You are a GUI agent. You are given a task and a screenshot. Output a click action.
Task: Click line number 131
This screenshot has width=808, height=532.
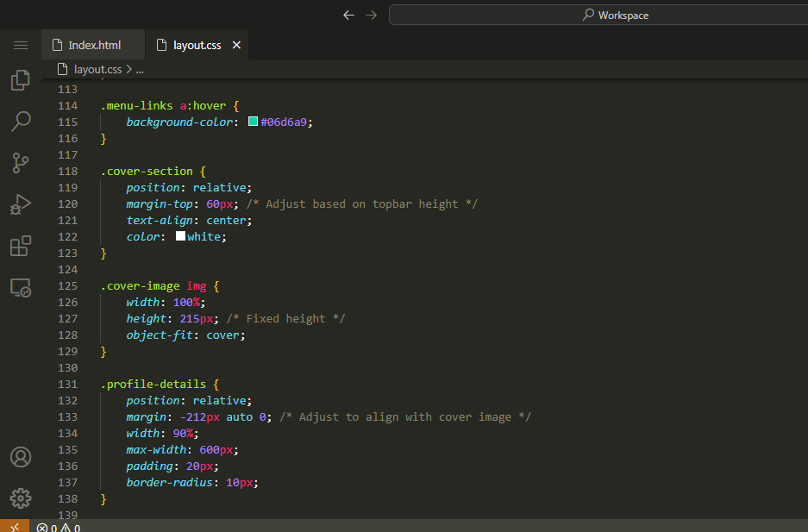(67, 385)
